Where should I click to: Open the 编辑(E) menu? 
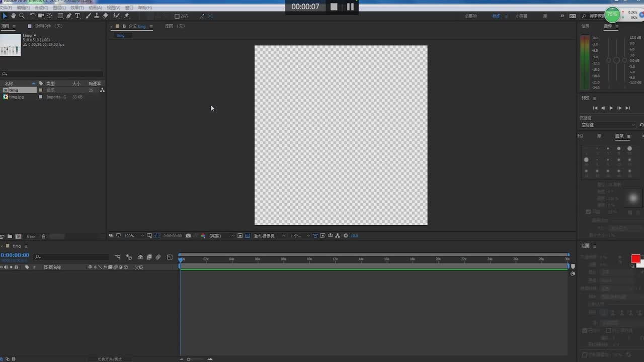(23, 8)
